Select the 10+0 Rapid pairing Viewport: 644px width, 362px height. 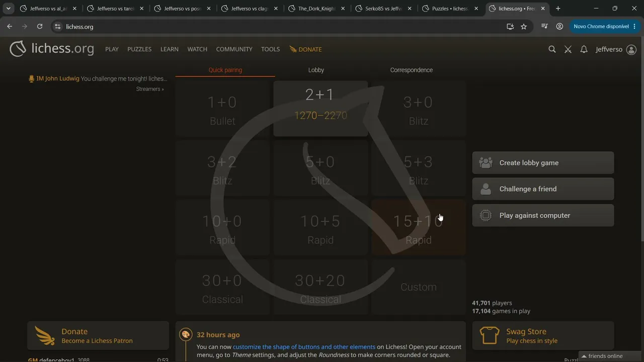[222, 228]
